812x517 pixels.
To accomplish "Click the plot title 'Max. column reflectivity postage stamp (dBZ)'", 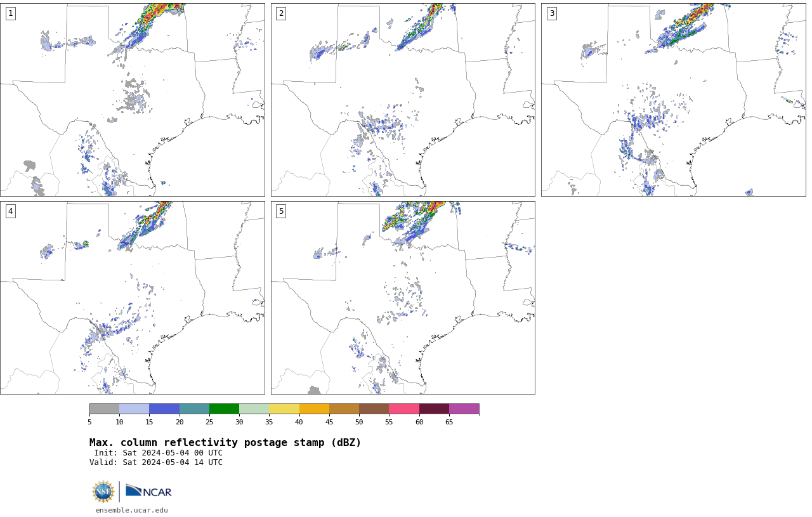I will tap(225, 443).
